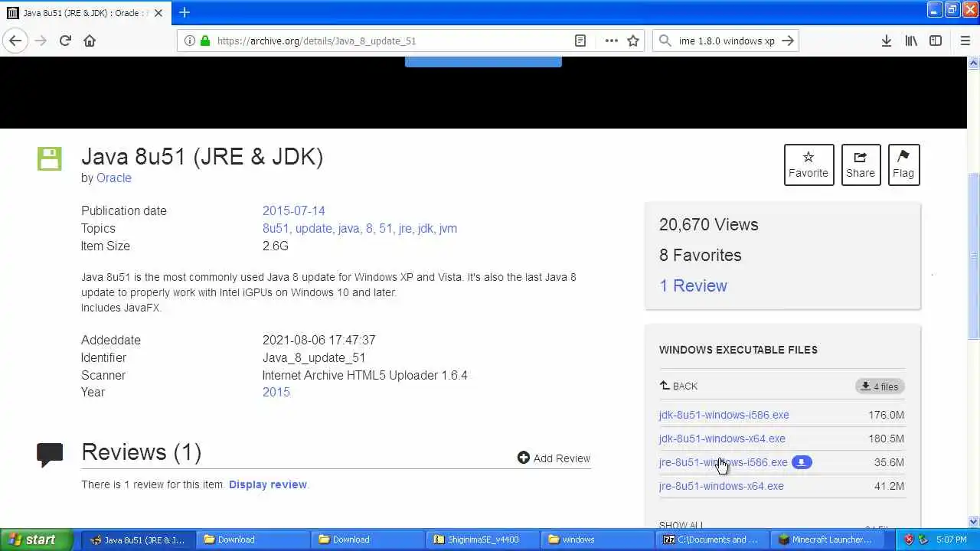Click the 5:07 PM taskbar clock
Screen dimensions: 980x551
(951, 540)
